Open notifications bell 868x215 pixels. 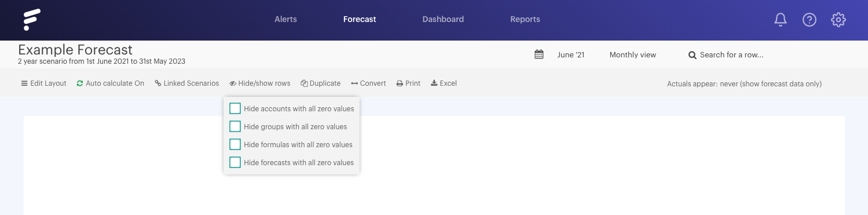point(780,20)
